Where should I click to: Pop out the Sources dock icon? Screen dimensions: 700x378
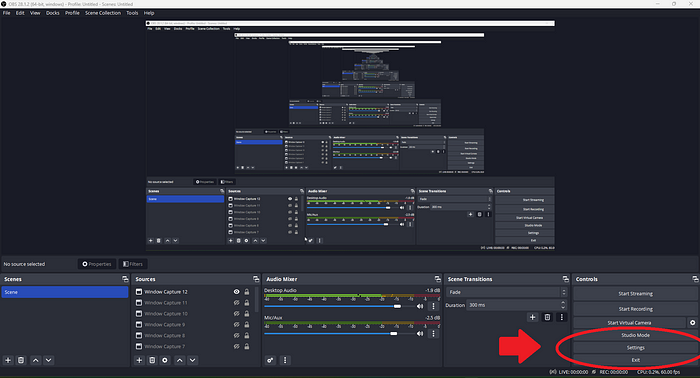click(256, 279)
